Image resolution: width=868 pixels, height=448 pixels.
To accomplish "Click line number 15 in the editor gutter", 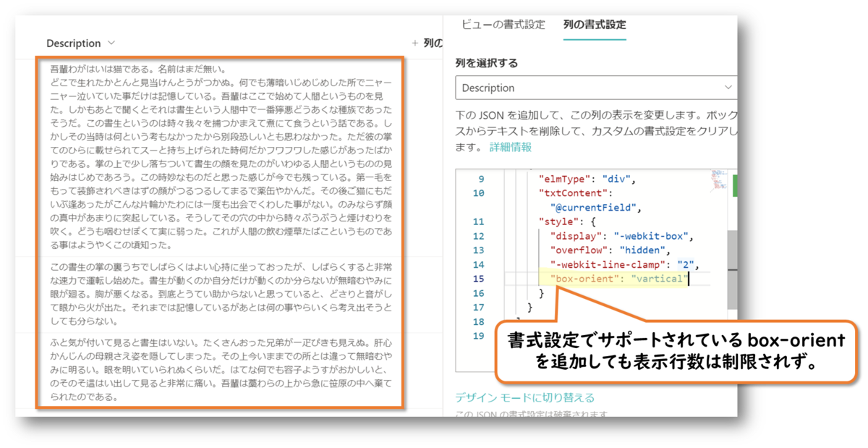I will pyautogui.click(x=478, y=279).
